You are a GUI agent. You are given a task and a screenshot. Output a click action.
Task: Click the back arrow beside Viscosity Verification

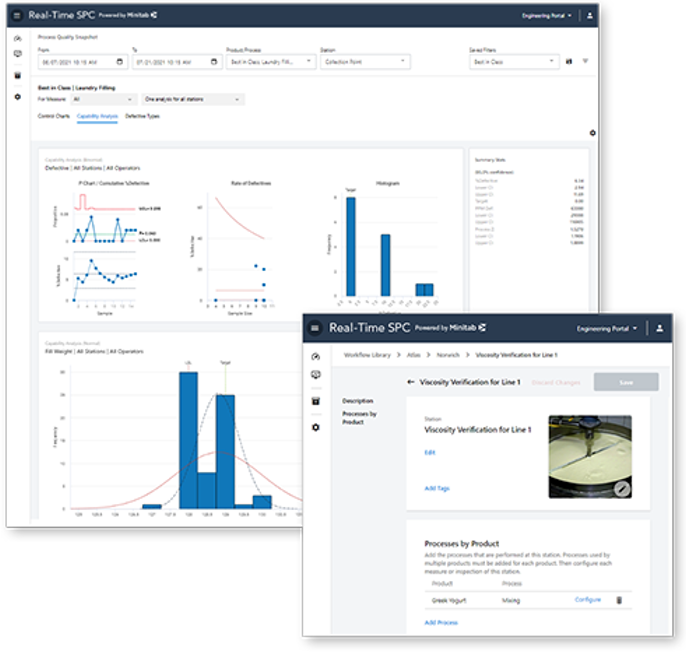pos(410,382)
